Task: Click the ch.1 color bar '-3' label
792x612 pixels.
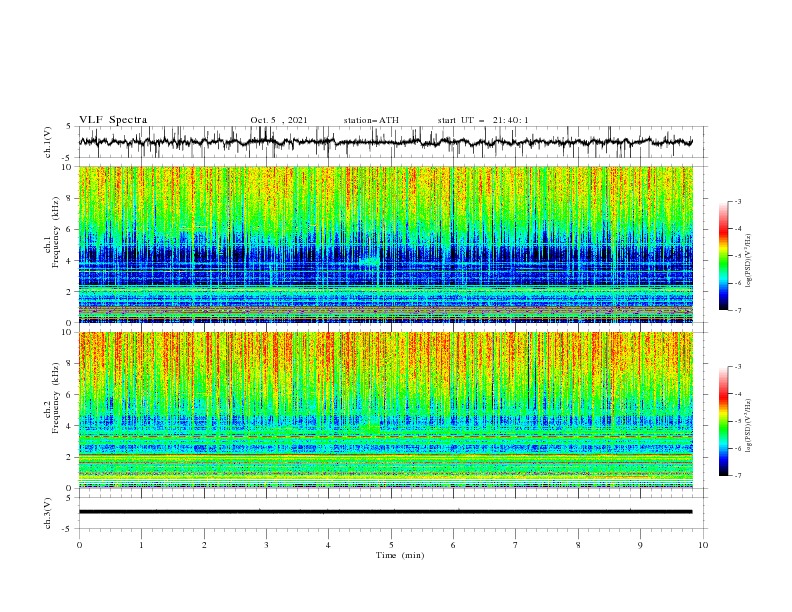Action: click(737, 201)
